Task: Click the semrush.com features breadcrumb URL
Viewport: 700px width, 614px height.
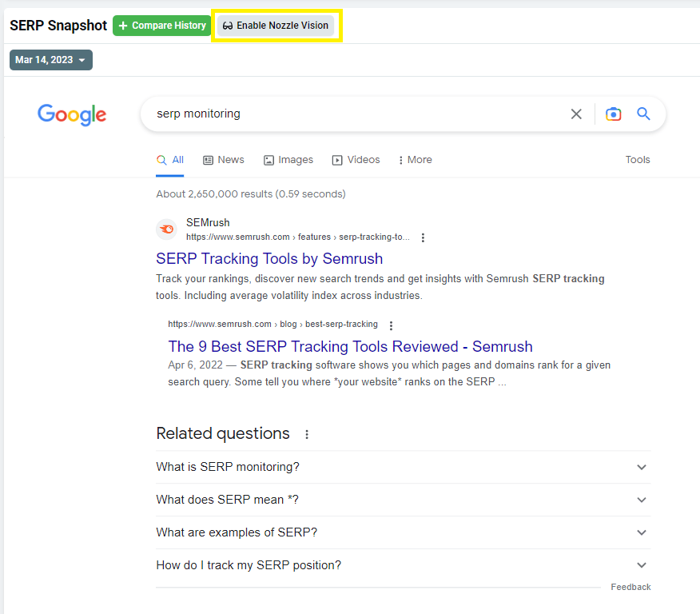Action: [298, 237]
